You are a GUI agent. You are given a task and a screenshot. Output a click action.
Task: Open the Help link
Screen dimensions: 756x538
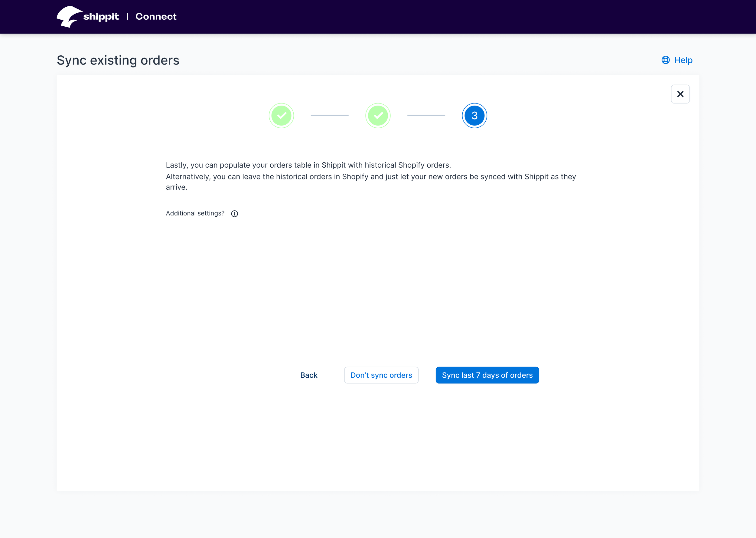[683, 60]
